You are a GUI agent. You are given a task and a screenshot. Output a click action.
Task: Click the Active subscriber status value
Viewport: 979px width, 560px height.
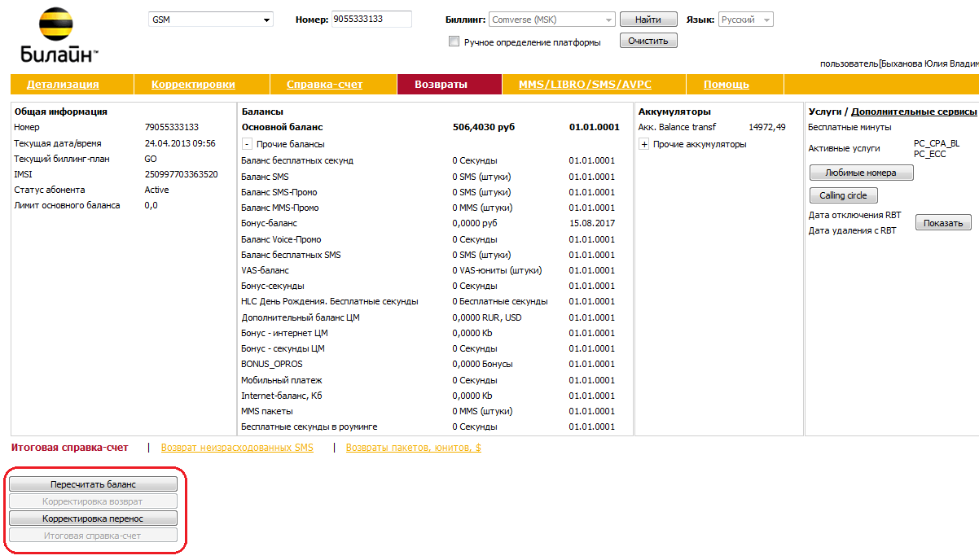click(x=156, y=190)
